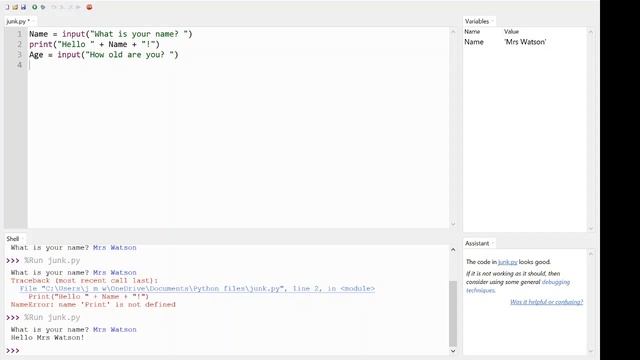Click the greyed Step into icon
Image resolution: width=640 pixels, height=360 pixels.
[62, 7]
